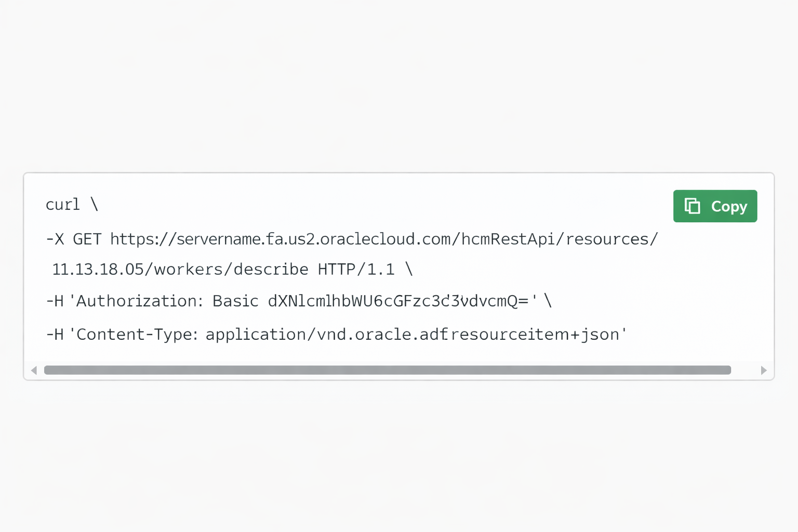Click the left scroll arrow

[x=34, y=370]
